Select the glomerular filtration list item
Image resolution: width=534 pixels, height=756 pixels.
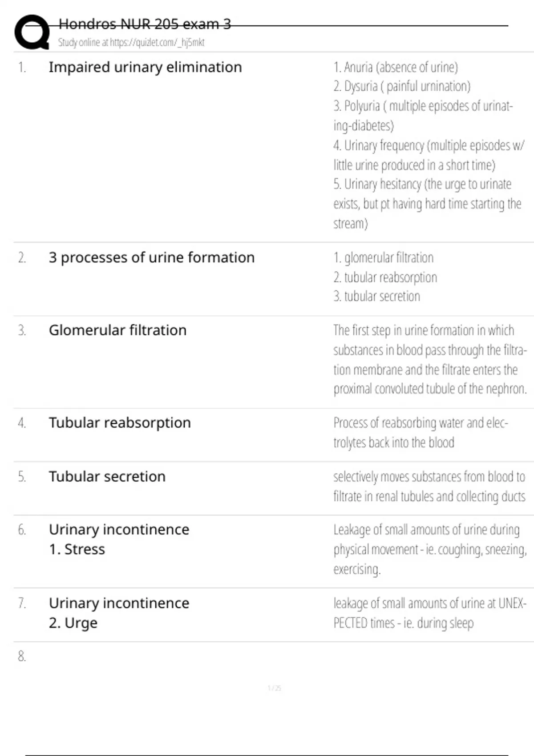[383, 258]
